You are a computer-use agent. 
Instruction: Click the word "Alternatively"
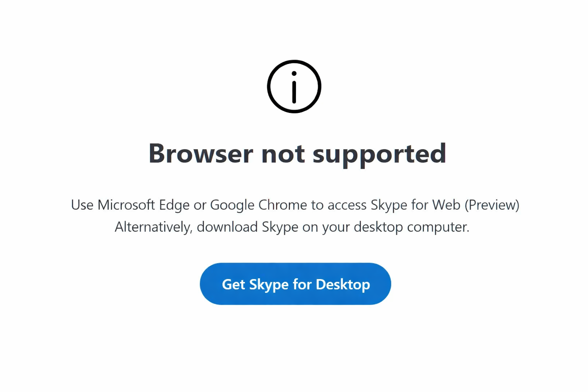coord(153,227)
